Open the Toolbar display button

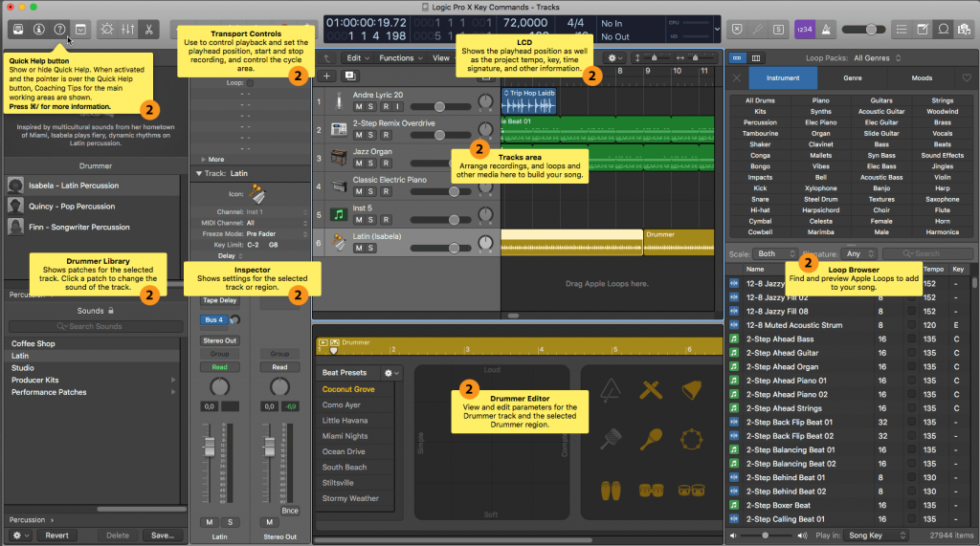[80, 30]
